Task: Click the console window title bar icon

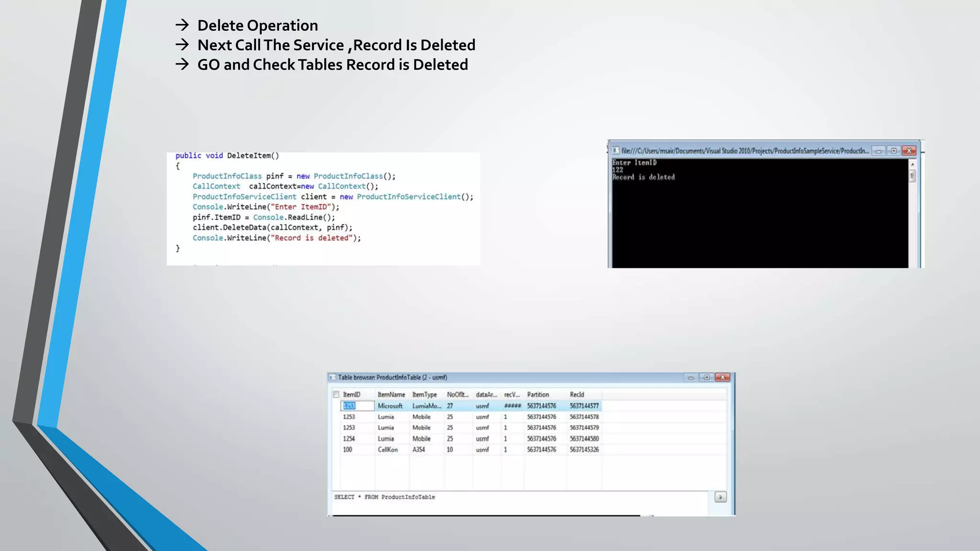Action: pos(616,151)
